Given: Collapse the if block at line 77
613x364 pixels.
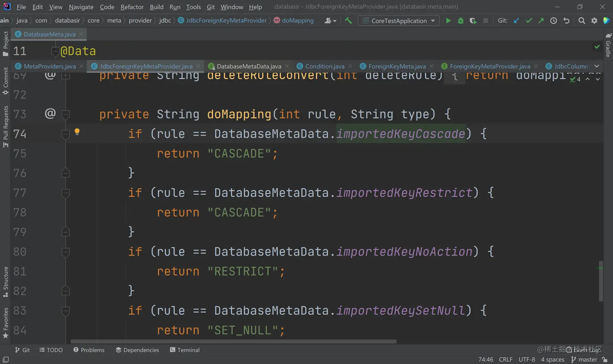Looking at the screenshot, I should [x=66, y=193].
